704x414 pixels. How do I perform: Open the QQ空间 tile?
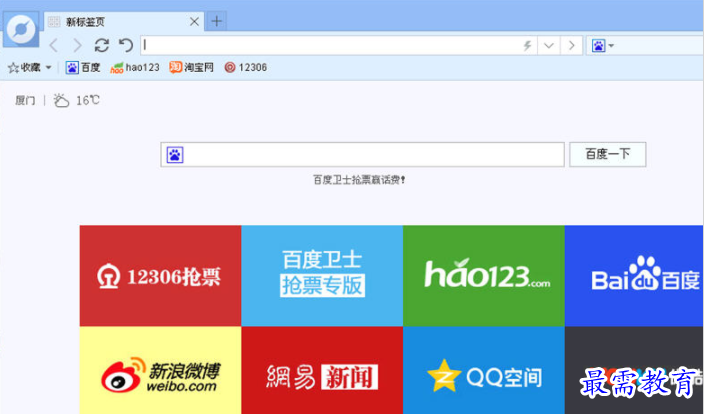pos(484,370)
